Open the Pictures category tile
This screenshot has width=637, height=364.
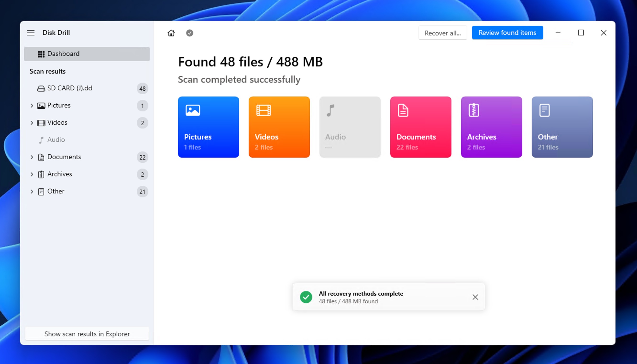click(x=209, y=127)
